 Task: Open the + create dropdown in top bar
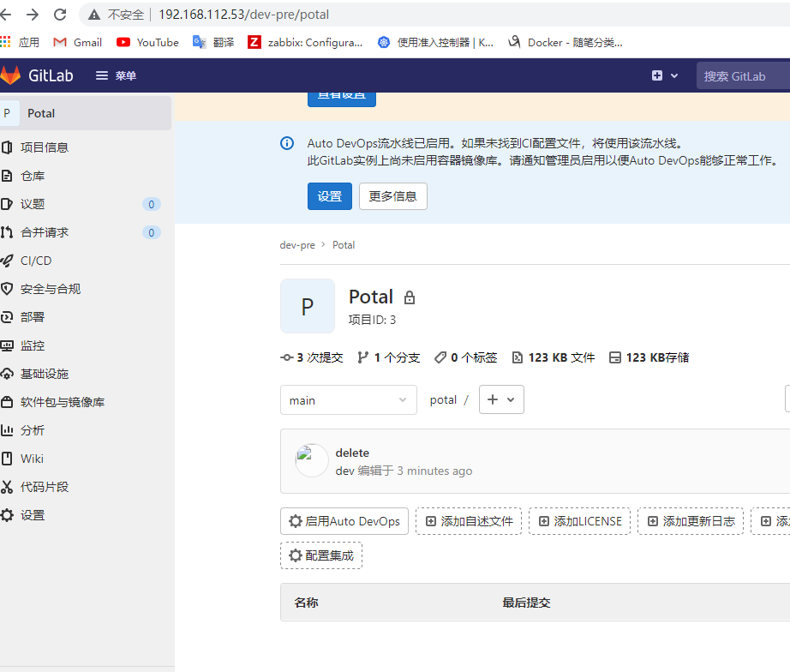(665, 75)
